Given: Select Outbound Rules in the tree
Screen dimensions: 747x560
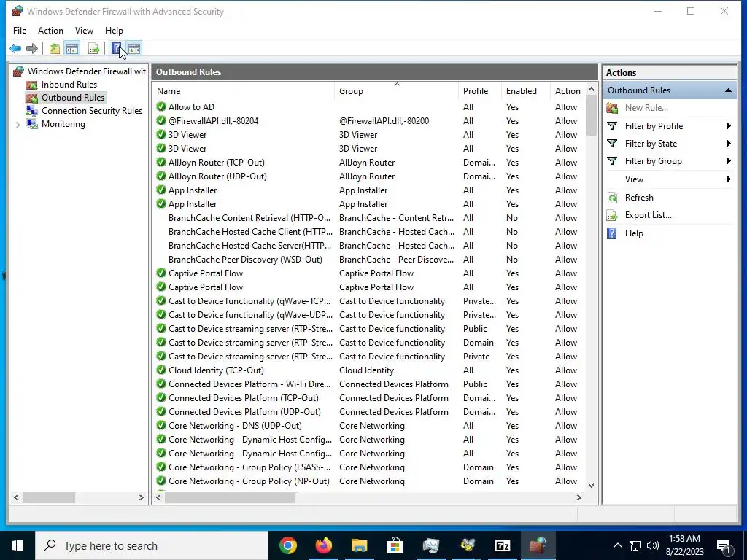Looking at the screenshot, I should click(72, 98).
